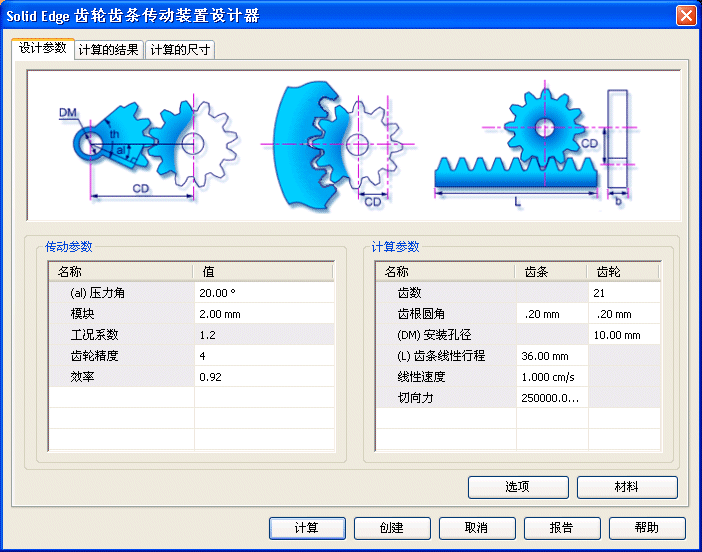Switch to the 计算的结果 tab

(x=108, y=49)
